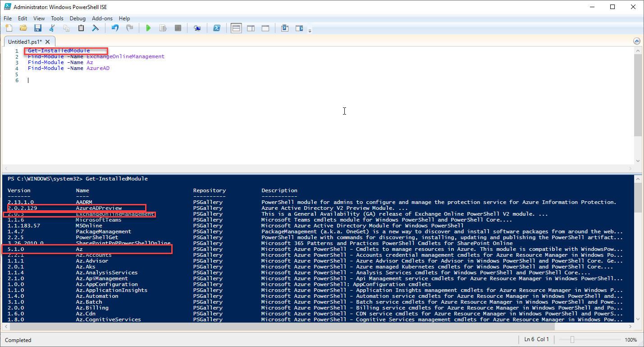Show script pane at top layout

point(236,28)
